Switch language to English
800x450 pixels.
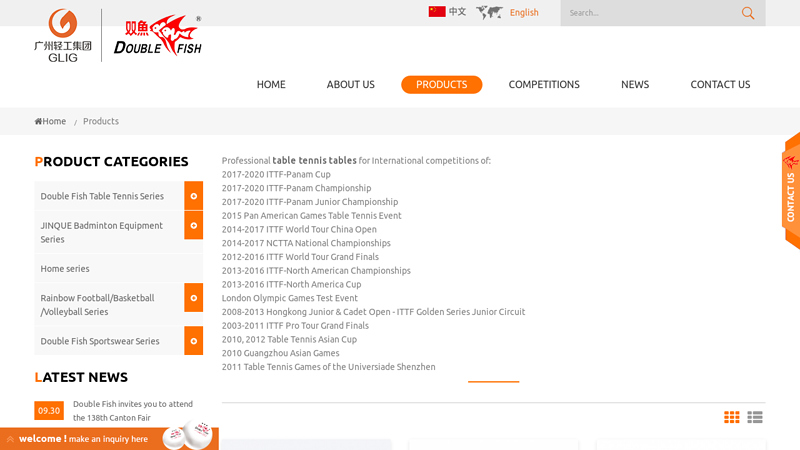(x=524, y=12)
